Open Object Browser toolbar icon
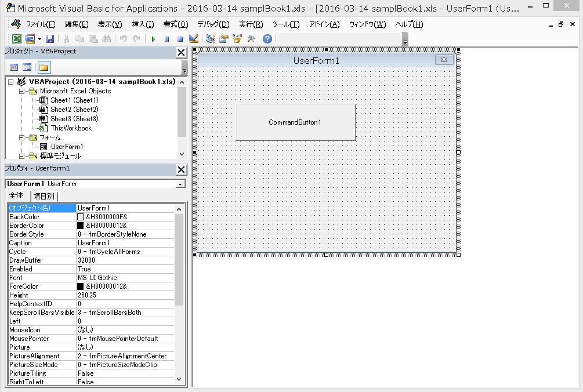 click(237, 39)
